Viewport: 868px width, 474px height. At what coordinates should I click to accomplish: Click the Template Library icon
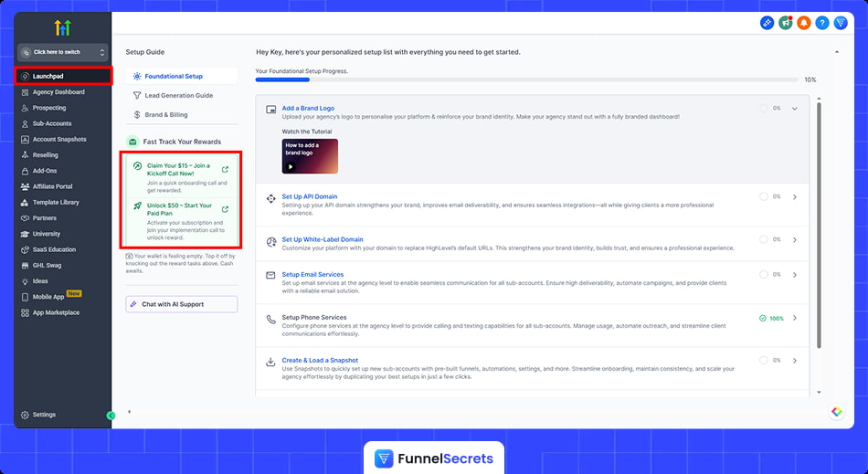click(25, 203)
